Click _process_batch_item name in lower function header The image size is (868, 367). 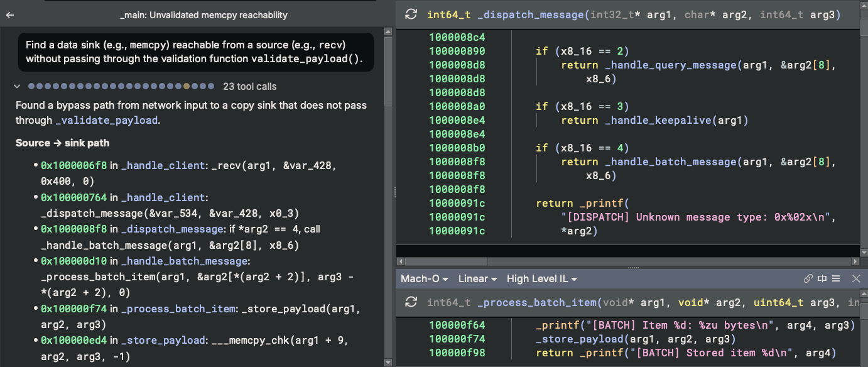(x=538, y=302)
